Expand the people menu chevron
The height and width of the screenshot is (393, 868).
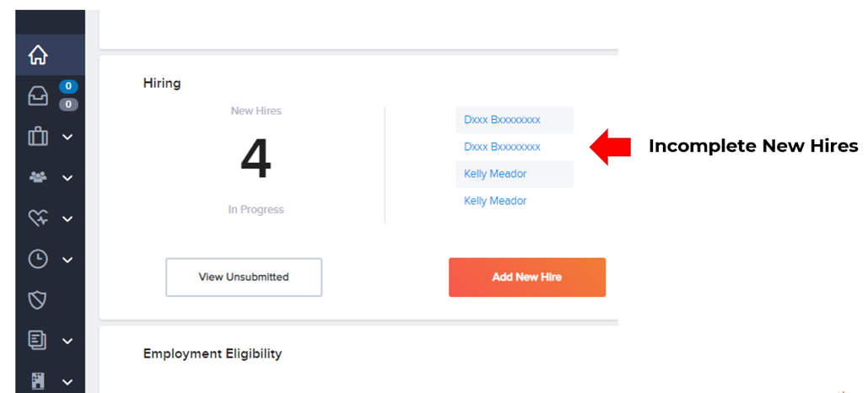[x=67, y=178]
